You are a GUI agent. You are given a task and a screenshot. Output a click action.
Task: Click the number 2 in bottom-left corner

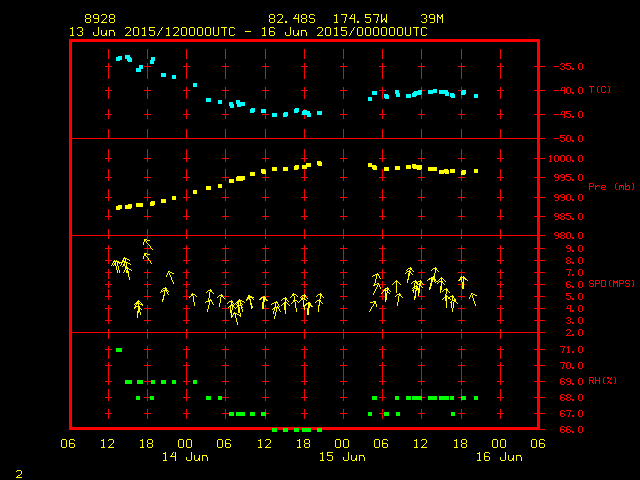point(18,472)
